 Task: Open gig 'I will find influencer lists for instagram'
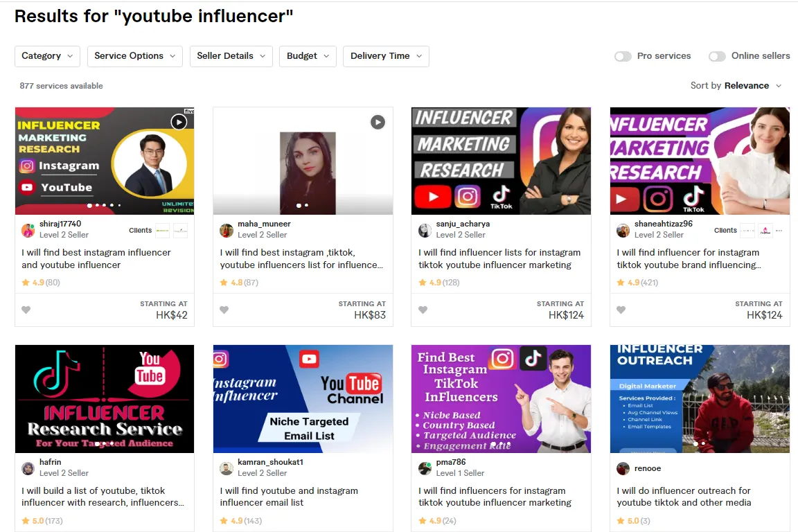tap(499, 258)
